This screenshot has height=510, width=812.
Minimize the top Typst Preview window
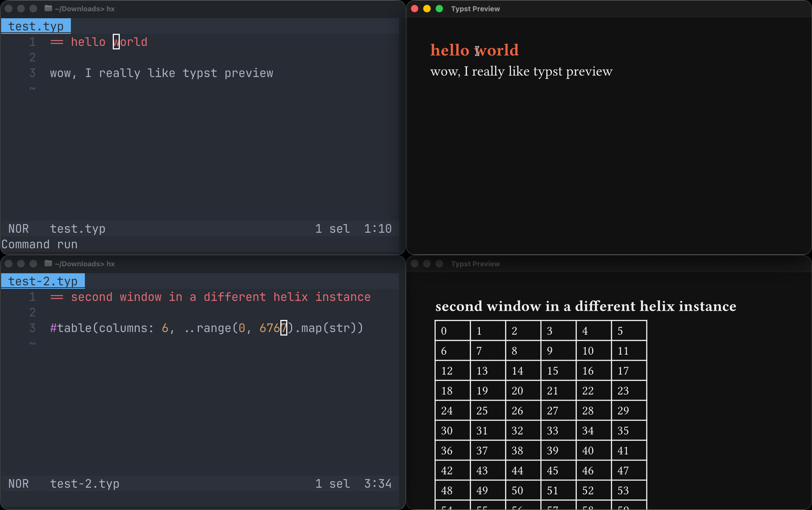tap(427, 9)
